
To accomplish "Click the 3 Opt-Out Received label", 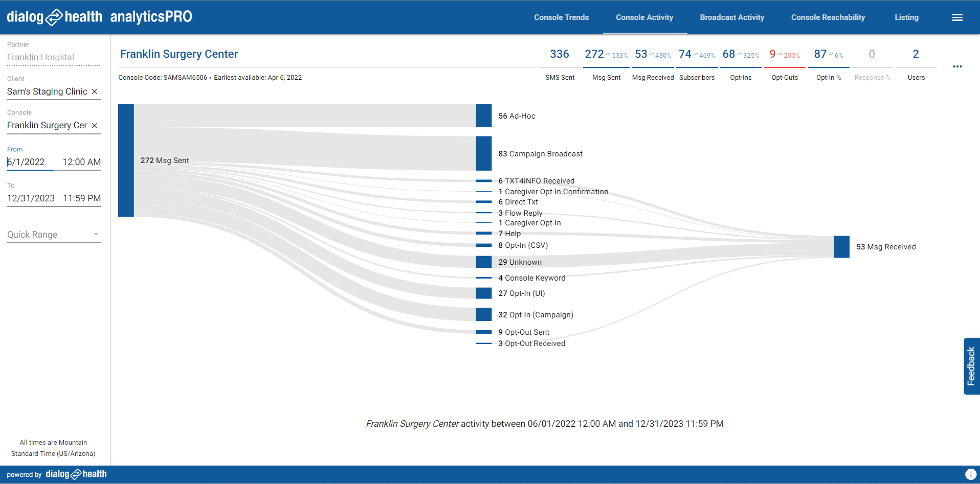I will click(x=531, y=343).
